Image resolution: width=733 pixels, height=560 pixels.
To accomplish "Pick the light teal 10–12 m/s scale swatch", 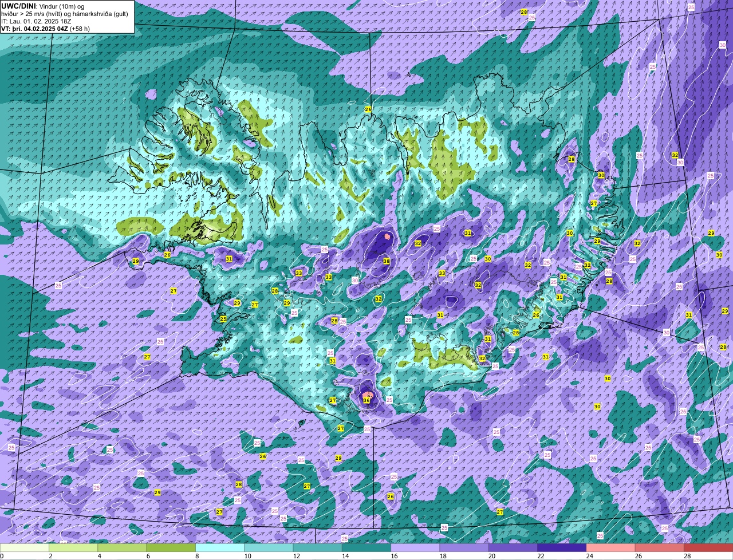I will 269,548.
